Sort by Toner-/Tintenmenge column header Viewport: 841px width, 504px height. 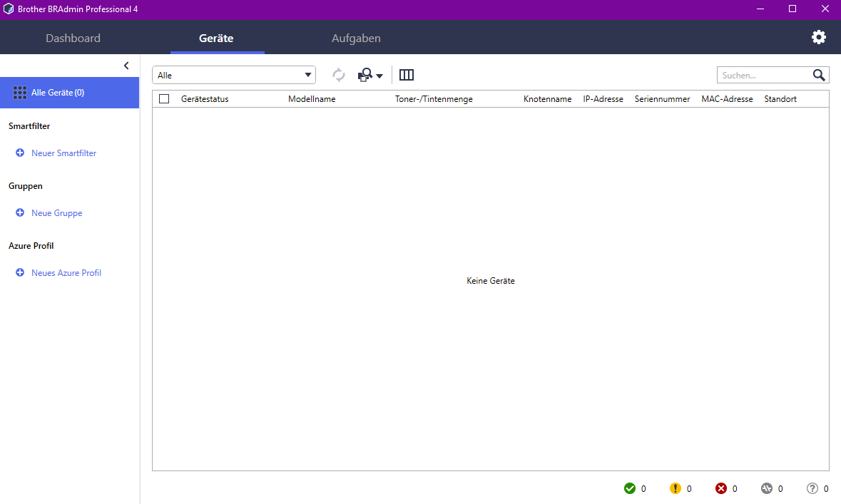coord(434,99)
